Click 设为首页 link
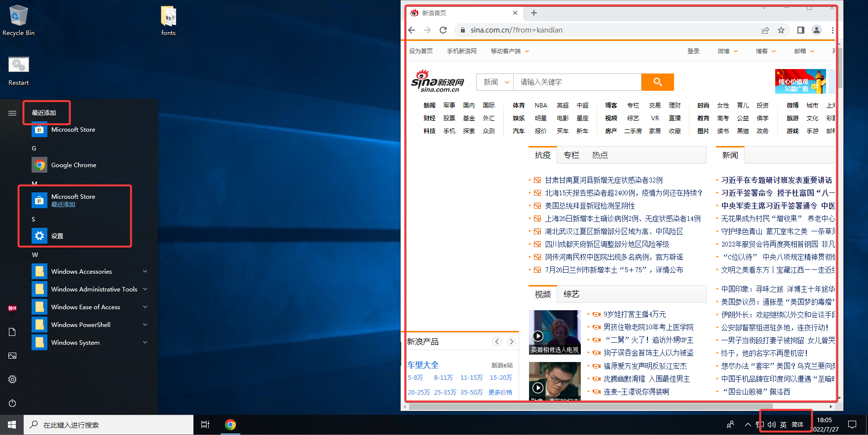Viewport: 868px width, 435px height. pyautogui.click(x=421, y=51)
